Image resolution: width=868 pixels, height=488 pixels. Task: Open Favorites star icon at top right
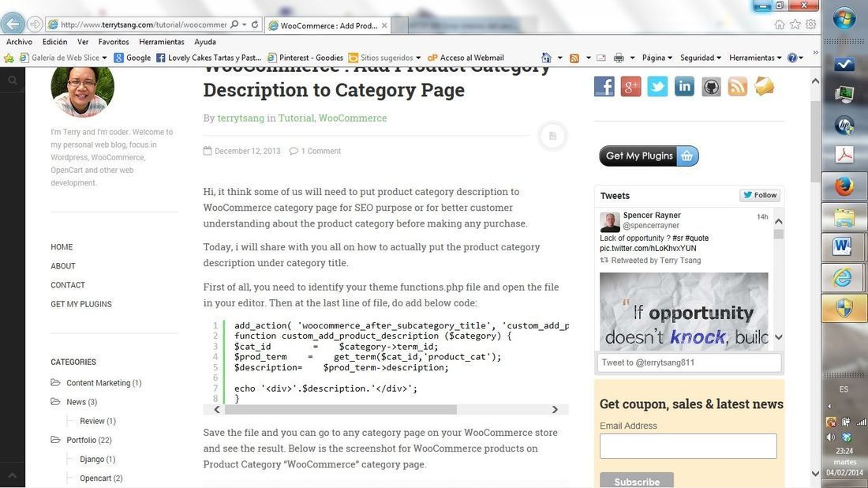(x=795, y=24)
